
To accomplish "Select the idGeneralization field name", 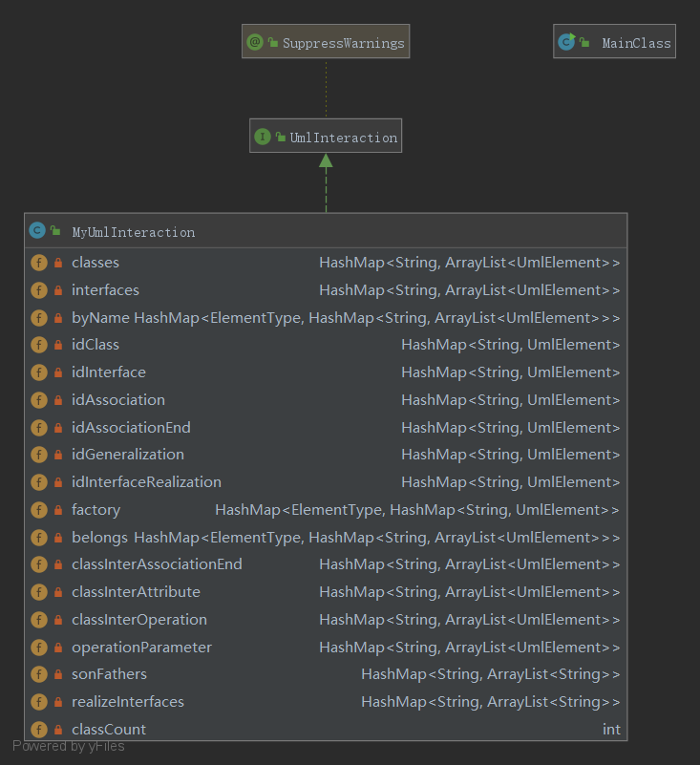I will point(128,455).
